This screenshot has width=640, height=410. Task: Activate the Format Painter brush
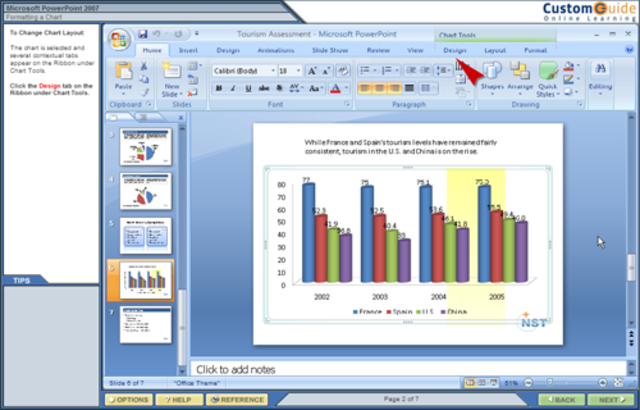144,92
